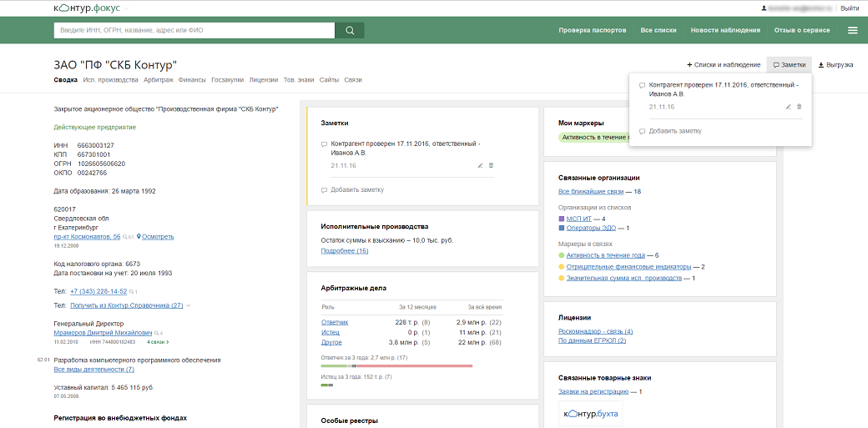This screenshot has height=428, width=868.
Task: Toggle the Заметки button in the toolbar
Action: pyautogui.click(x=789, y=64)
